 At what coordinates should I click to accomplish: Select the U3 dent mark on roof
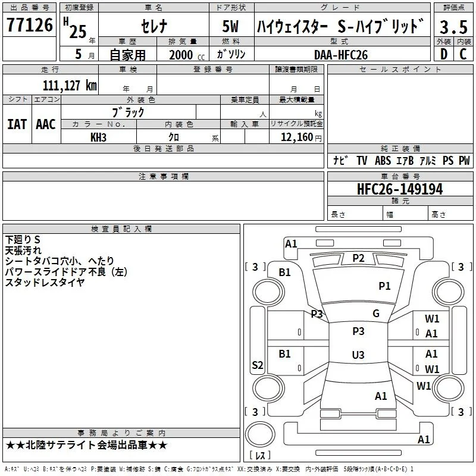pos(358,355)
